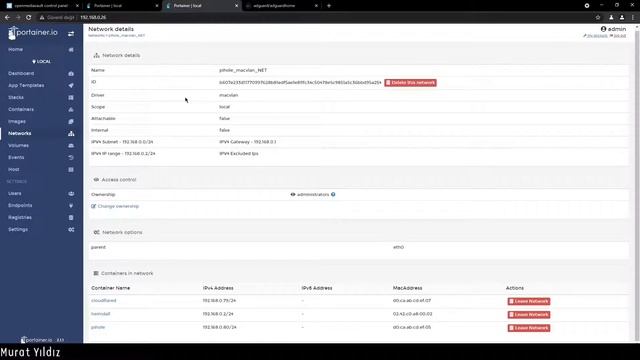640x360 pixels.
Task: Click Leave Network for pihole
Action: [529, 328]
